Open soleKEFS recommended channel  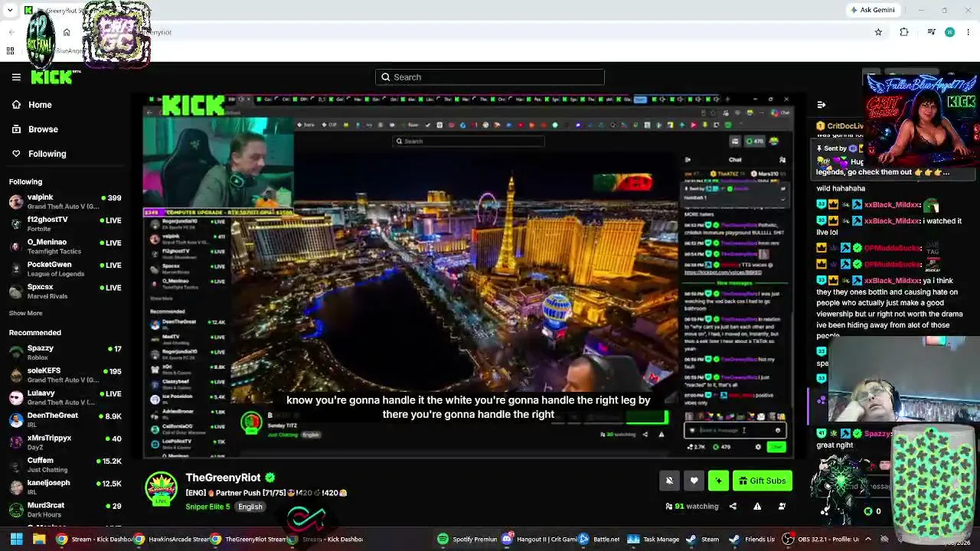click(65, 375)
